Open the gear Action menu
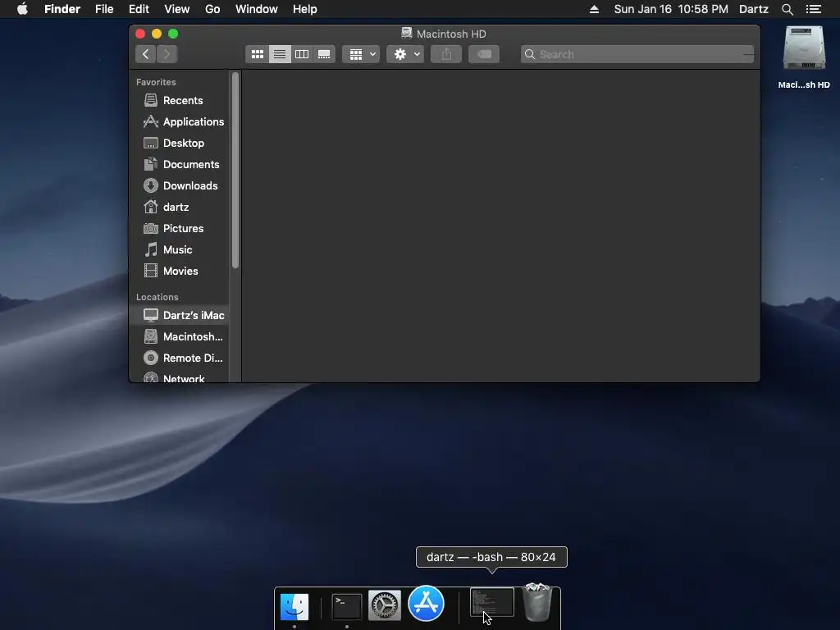 tap(405, 54)
